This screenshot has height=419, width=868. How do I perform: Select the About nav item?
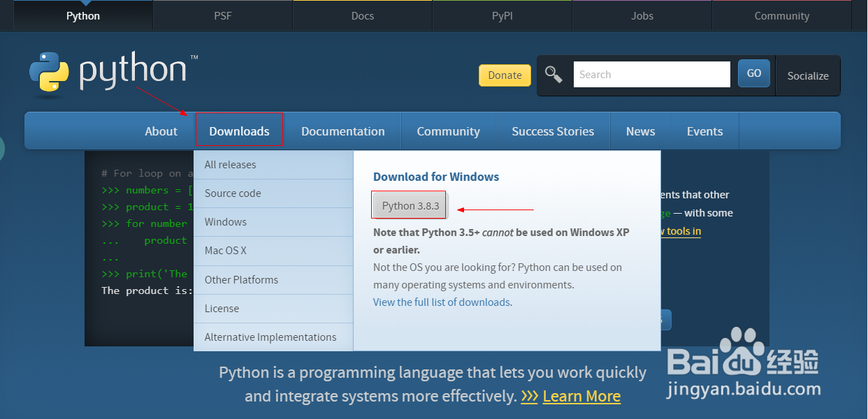pos(161,131)
